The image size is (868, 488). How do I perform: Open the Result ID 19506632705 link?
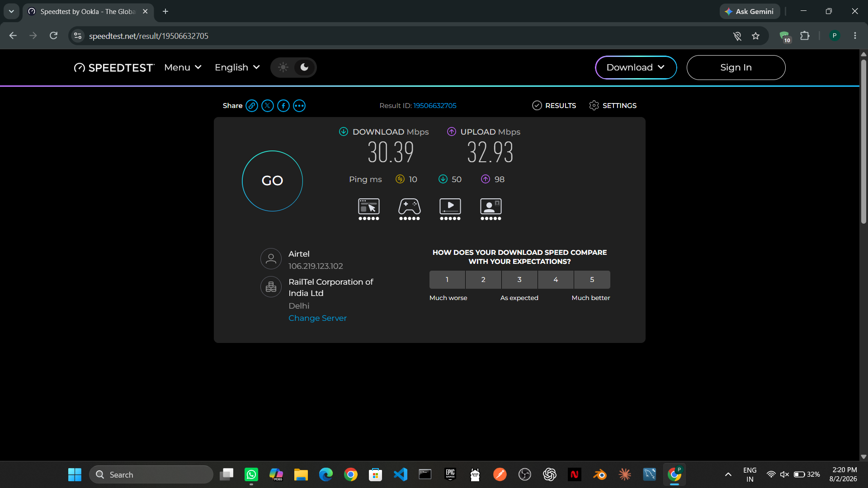(435, 106)
